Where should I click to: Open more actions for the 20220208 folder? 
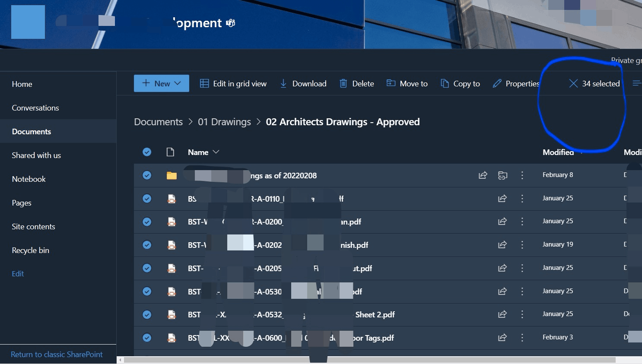click(522, 175)
